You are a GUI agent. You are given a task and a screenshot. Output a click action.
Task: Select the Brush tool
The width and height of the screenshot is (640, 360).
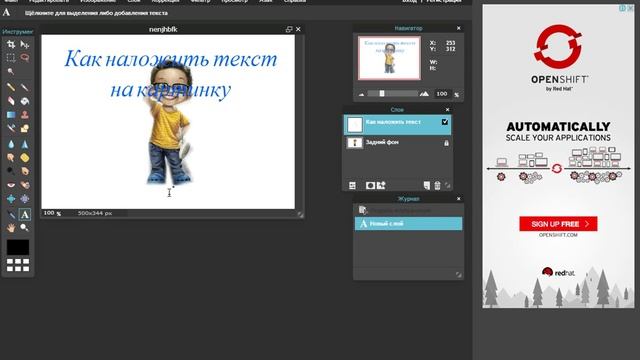click(24, 87)
